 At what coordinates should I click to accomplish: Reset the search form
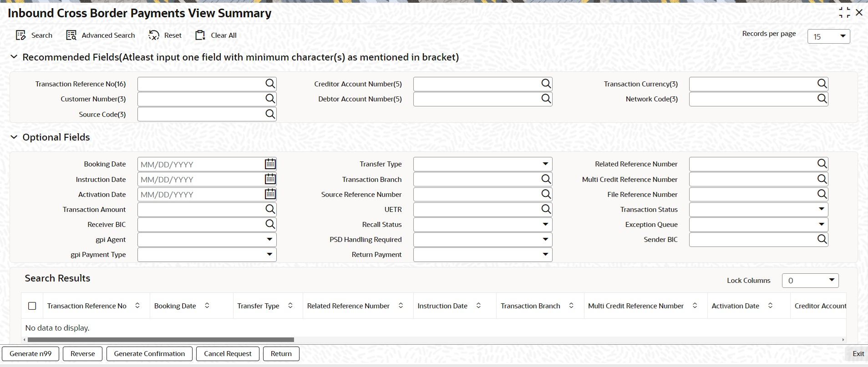click(x=165, y=35)
